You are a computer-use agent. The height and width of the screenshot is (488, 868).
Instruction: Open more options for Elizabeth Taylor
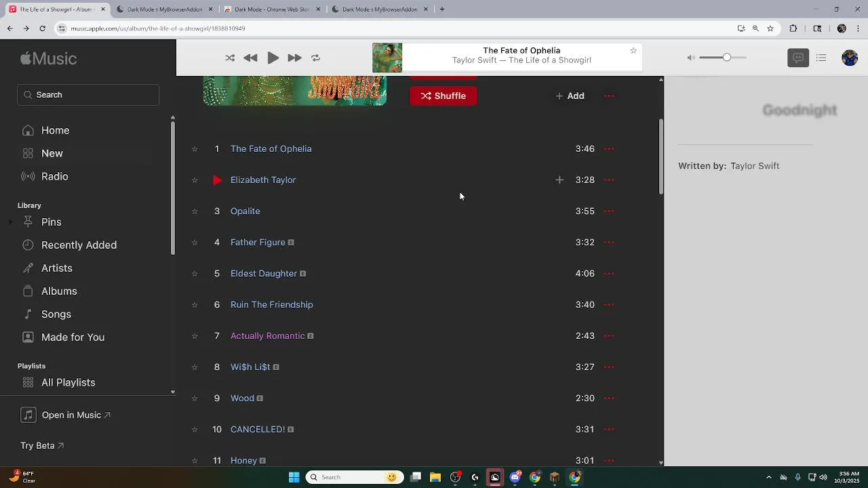click(x=609, y=180)
